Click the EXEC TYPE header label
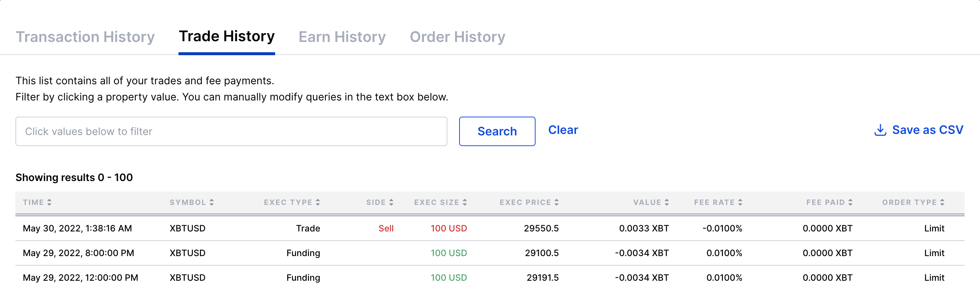This screenshot has height=287, width=980. pyautogui.click(x=288, y=202)
